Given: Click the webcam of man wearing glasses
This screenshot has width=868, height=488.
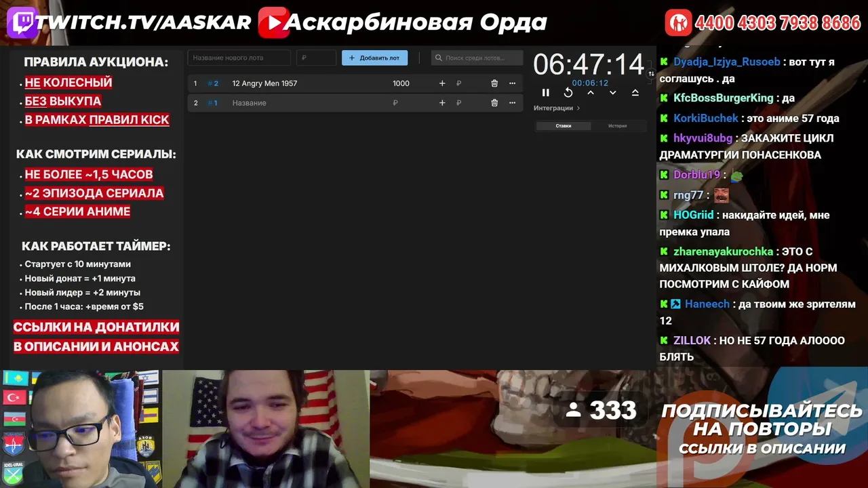Looking at the screenshot, I should coord(81,429).
